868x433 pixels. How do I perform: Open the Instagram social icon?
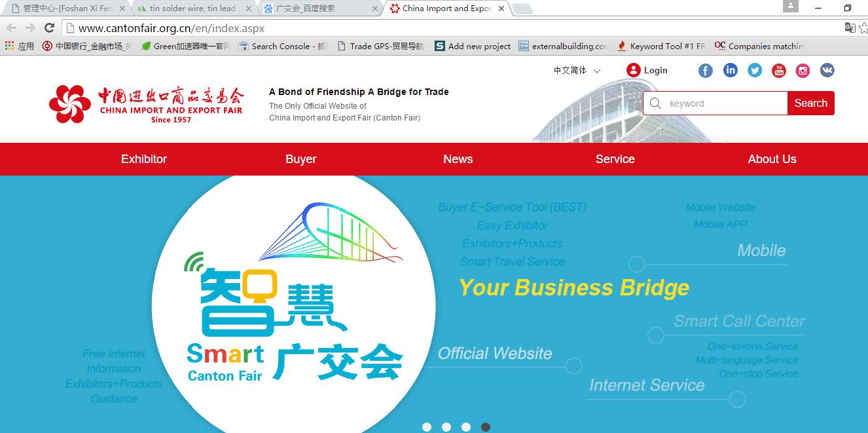click(x=803, y=71)
